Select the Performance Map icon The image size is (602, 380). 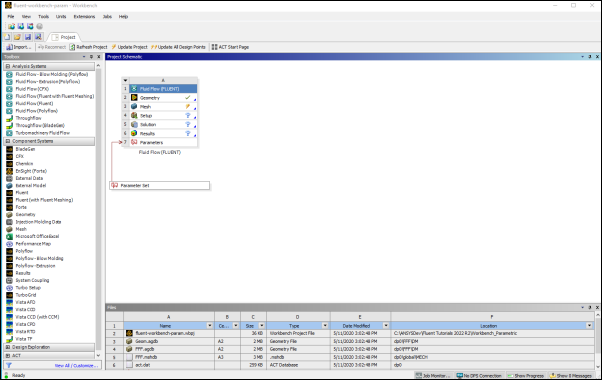point(9,244)
